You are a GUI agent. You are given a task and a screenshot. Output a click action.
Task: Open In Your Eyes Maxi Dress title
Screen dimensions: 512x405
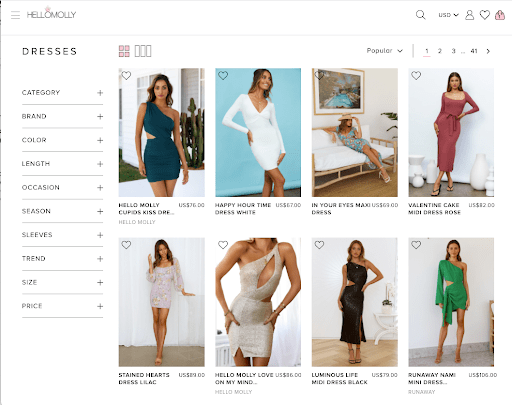(341, 209)
